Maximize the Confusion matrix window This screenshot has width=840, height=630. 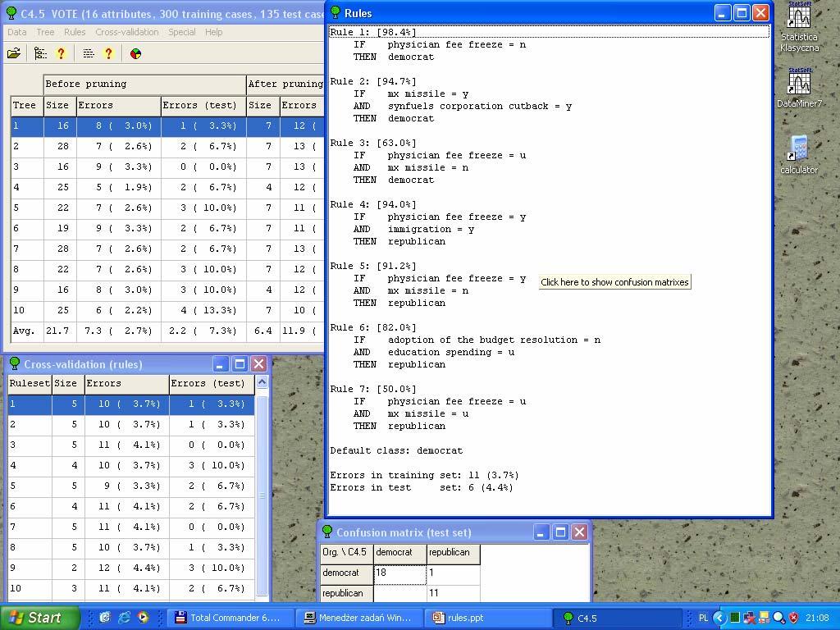[x=560, y=532]
